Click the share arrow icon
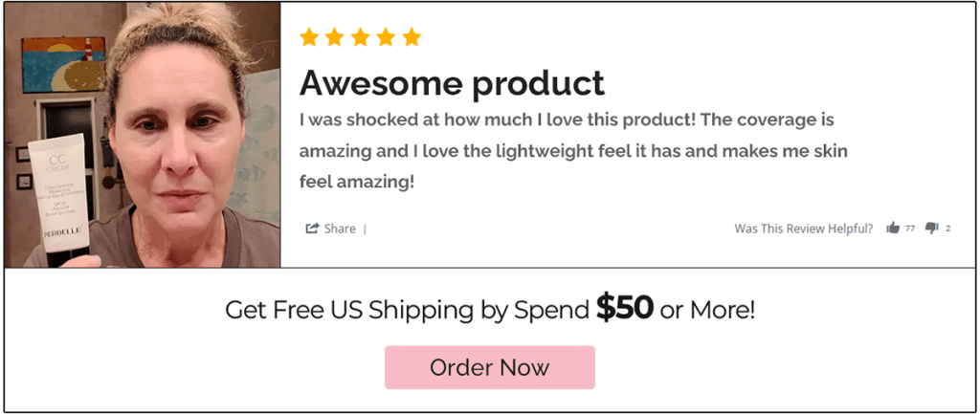Image resolution: width=980 pixels, height=414 pixels. click(x=312, y=229)
